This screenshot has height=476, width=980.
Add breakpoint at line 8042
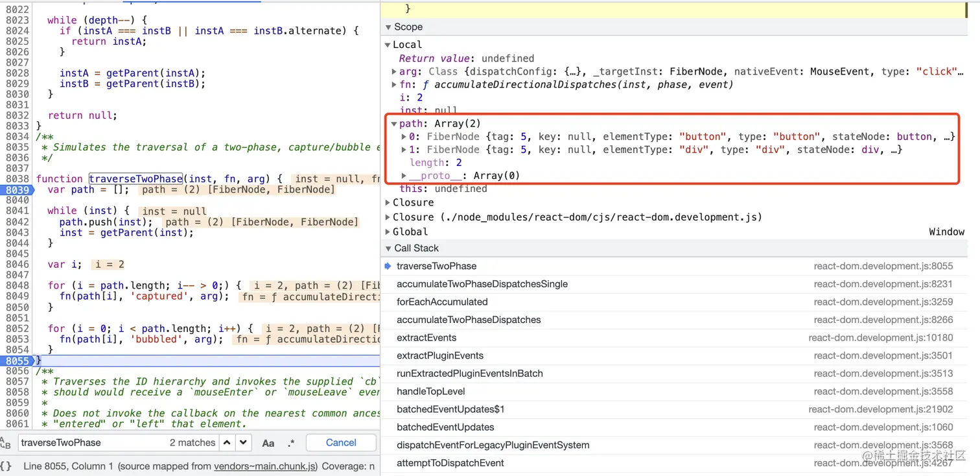(17, 222)
